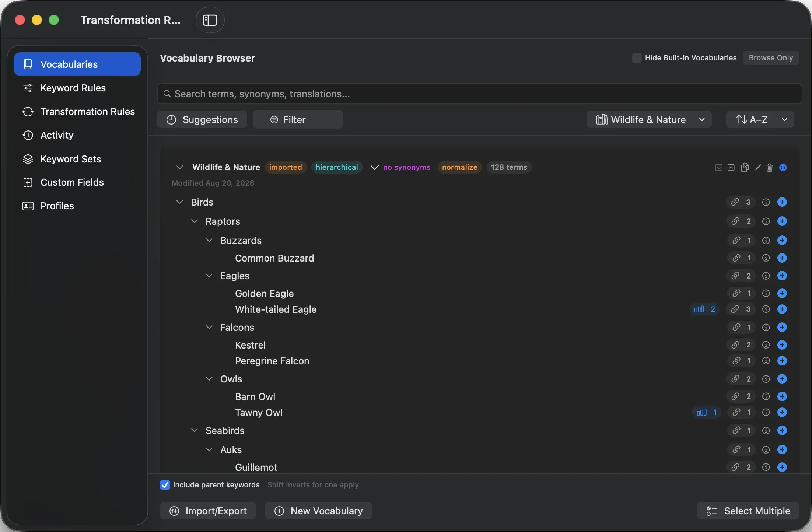
Task: Open the link count for Buzzards
Action: pos(742,240)
